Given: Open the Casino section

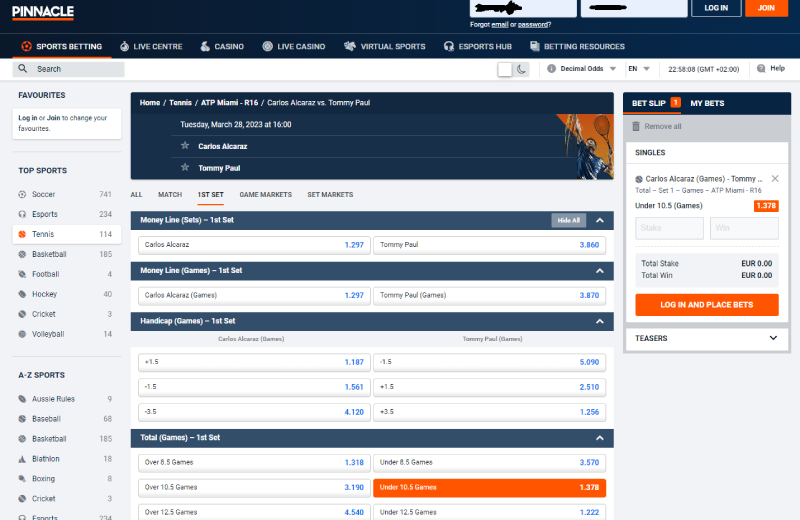Looking at the screenshot, I should 222,46.
